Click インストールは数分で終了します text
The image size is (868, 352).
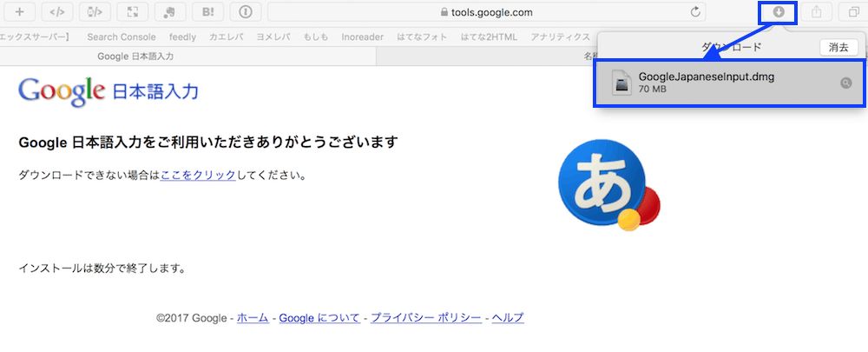102,269
